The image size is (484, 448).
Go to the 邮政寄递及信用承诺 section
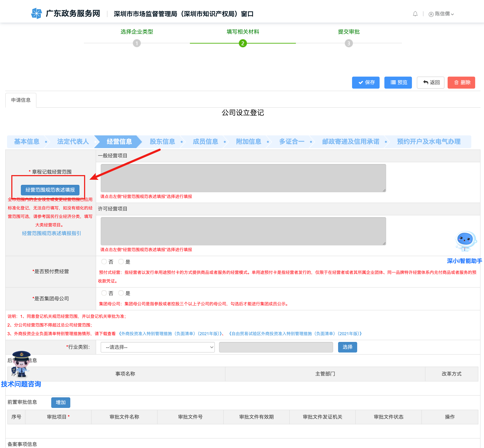point(351,142)
